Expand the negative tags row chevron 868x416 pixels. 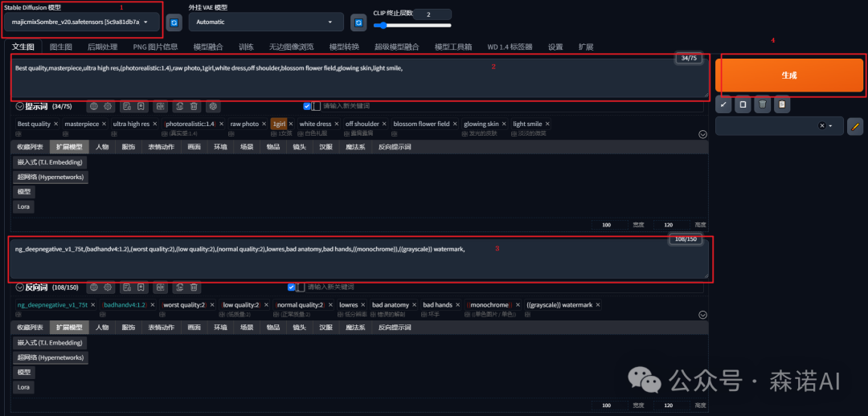tap(703, 315)
